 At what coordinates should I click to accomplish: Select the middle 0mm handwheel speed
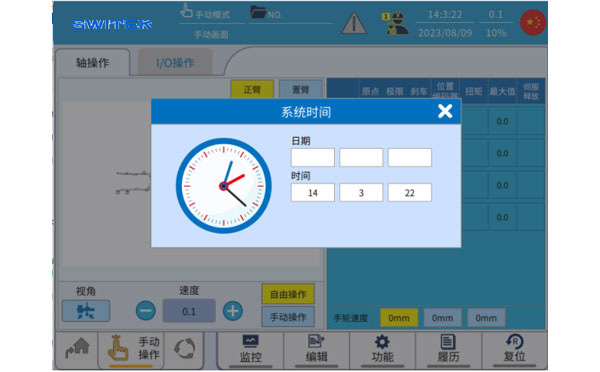coord(442,318)
